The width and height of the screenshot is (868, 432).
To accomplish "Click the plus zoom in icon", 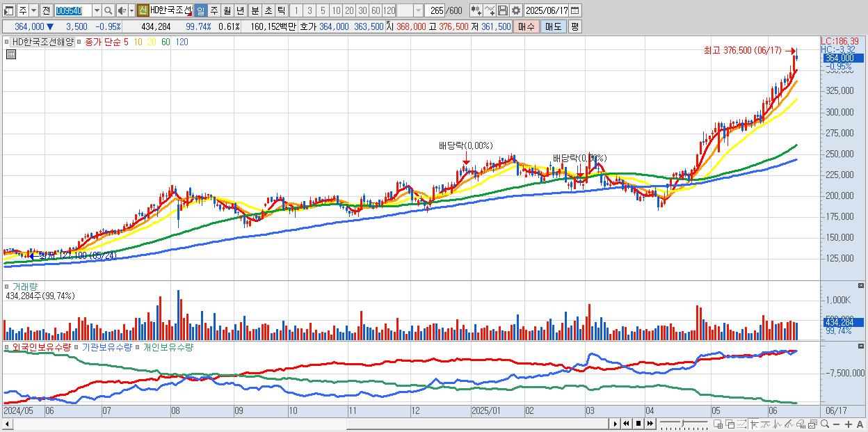I will click(x=849, y=424).
